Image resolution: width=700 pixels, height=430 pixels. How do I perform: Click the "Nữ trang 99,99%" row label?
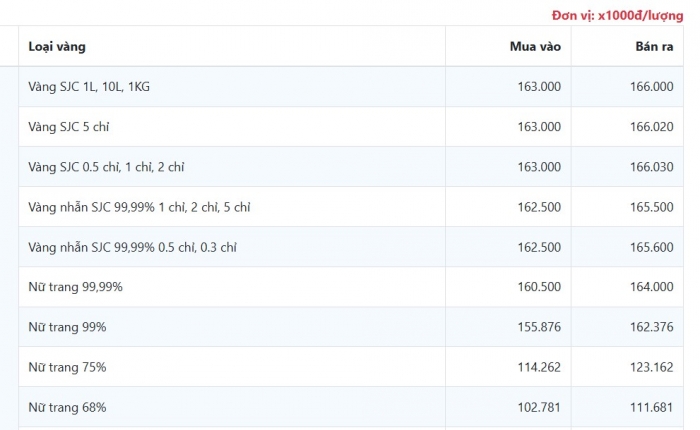coord(75,287)
